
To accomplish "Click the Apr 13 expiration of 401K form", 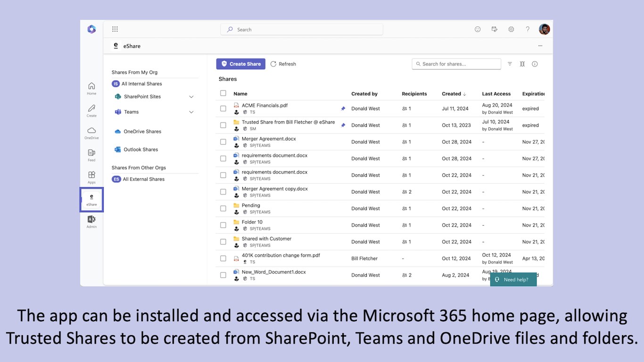I will point(533,258).
